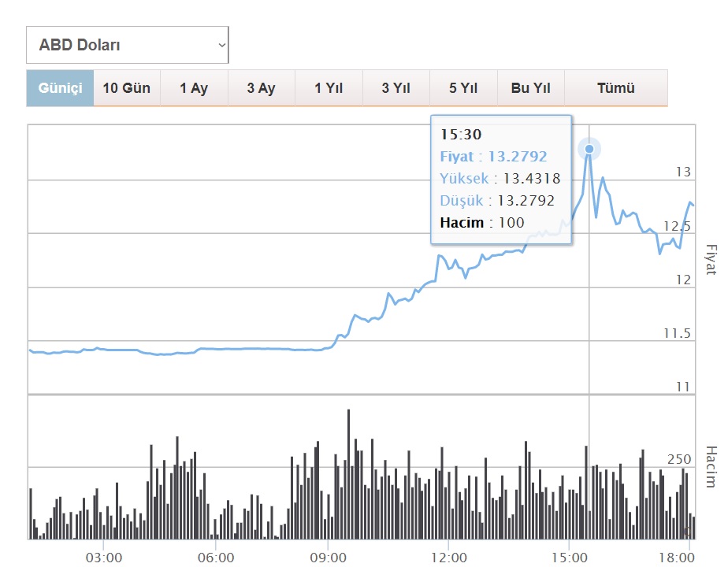
Task: Switch to the 1 Ay range
Action: 194,88
